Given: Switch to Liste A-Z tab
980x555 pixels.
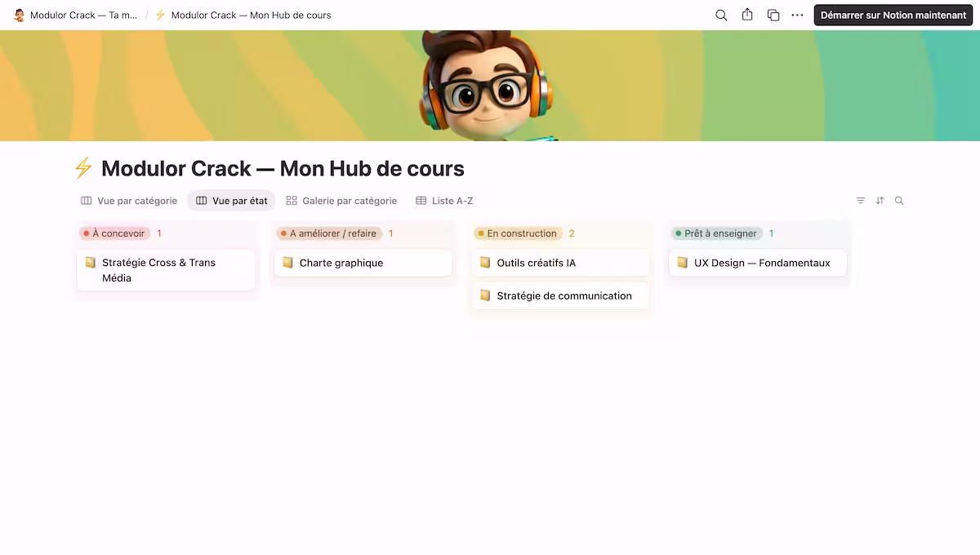Looking at the screenshot, I should coord(444,201).
